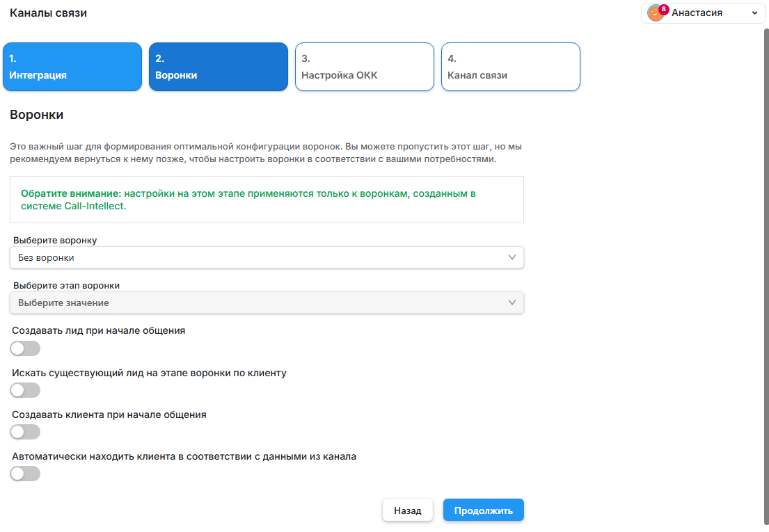Open step 4 Канал связи
The width and height of the screenshot is (769, 532).
click(510, 67)
